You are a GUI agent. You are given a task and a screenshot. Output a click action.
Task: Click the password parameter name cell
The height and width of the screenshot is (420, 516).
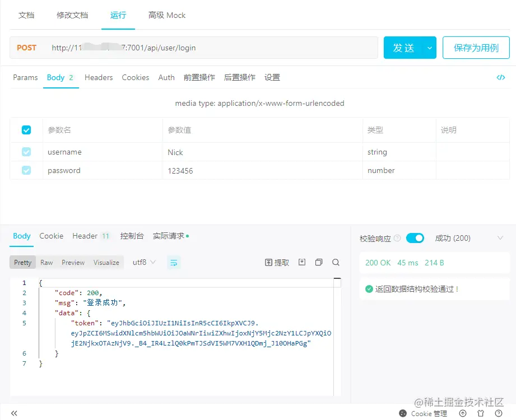pos(103,170)
